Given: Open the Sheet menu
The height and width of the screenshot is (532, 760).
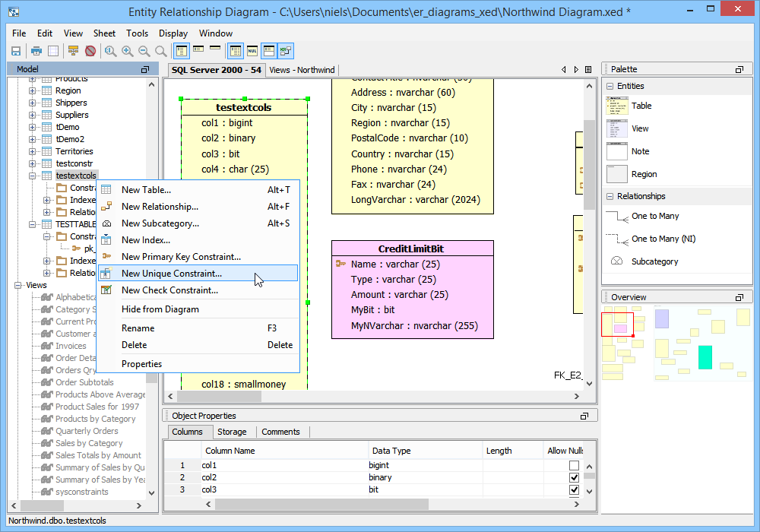Looking at the screenshot, I should click(x=104, y=33).
